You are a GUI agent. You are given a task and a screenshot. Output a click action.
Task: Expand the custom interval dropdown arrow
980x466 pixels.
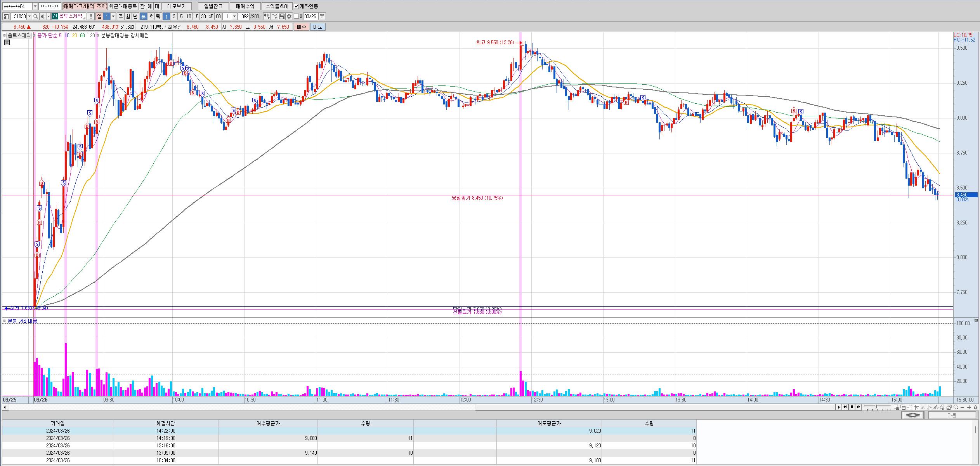click(234, 16)
